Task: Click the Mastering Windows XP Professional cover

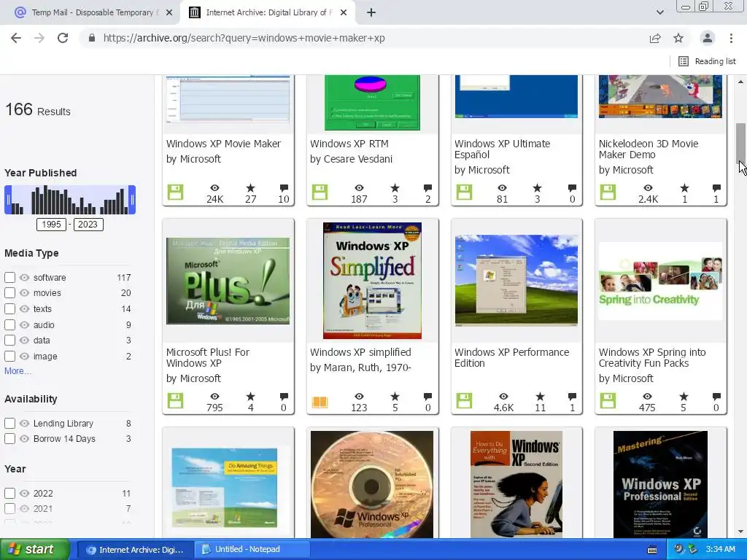Action: [660, 484]
